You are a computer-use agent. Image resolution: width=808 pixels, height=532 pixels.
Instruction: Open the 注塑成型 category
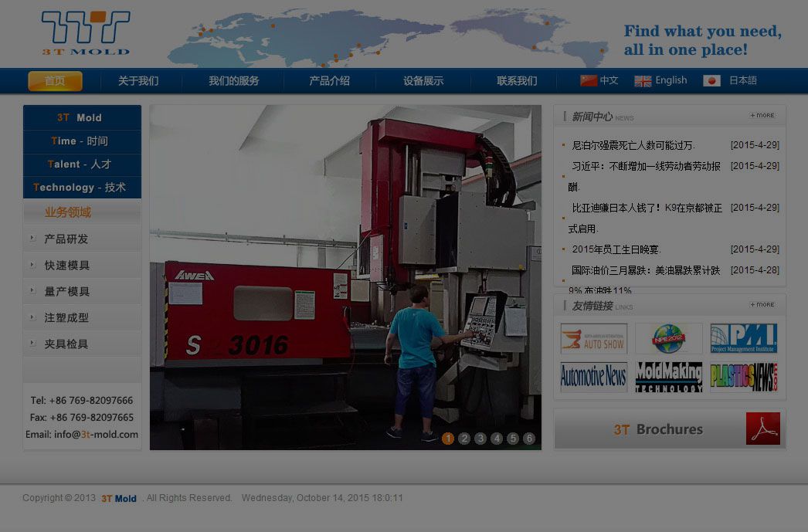66,318
